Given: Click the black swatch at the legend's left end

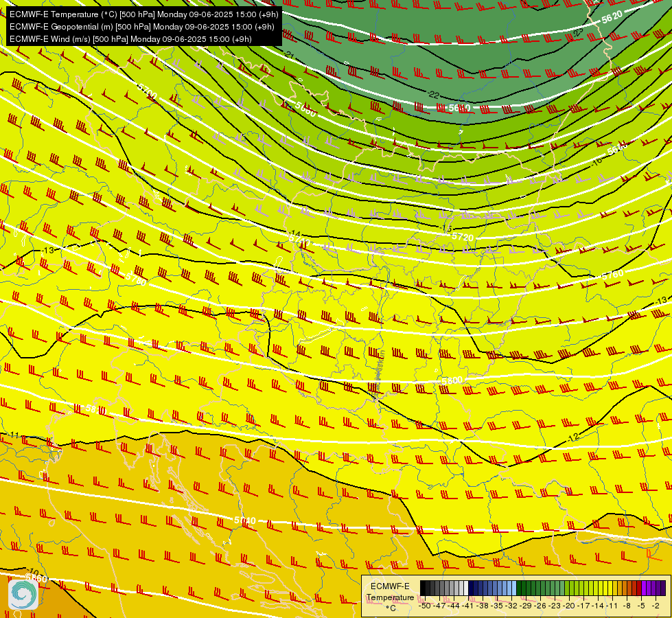Looking at the screenshot, I should point(423,588).
